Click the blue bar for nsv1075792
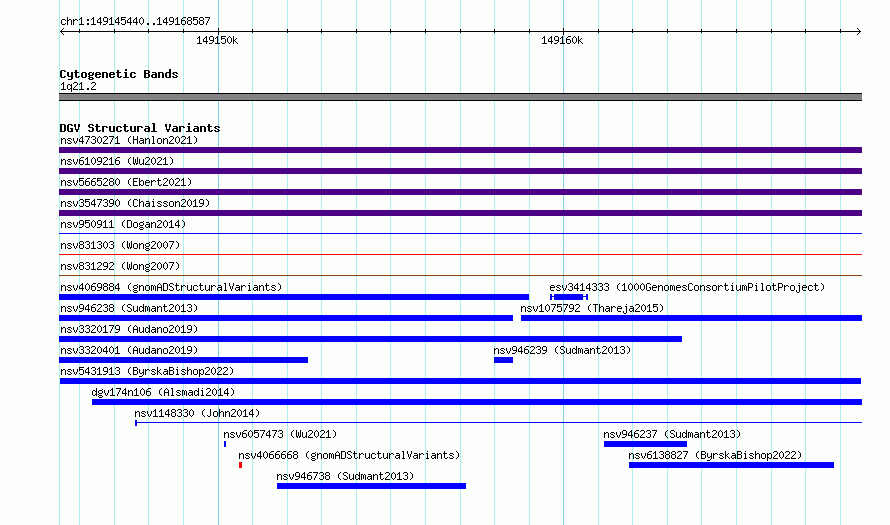Image resolution: width=890 pixels, height=525 pixels. point(691,318)
